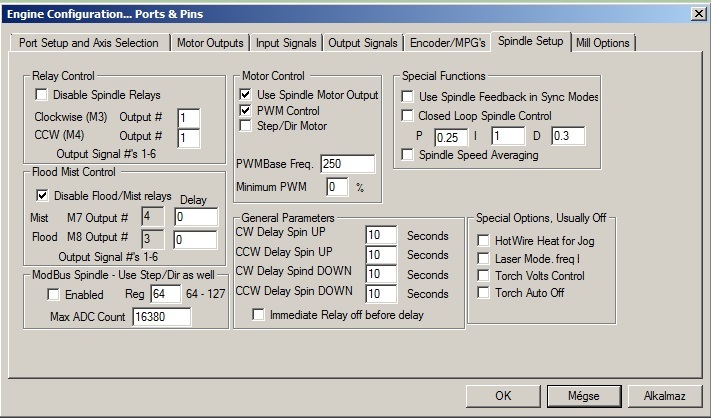
Task: Turn on Spindle Speed Averaging
Action: click(x=407, y=155)
